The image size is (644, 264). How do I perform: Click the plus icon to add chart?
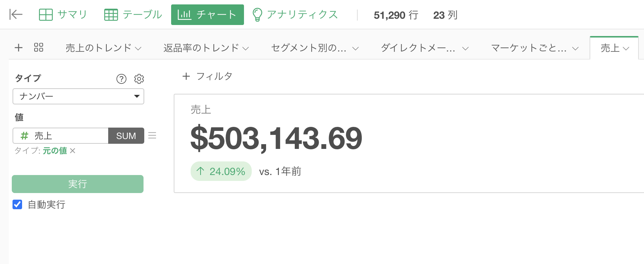tap(18, 47)
